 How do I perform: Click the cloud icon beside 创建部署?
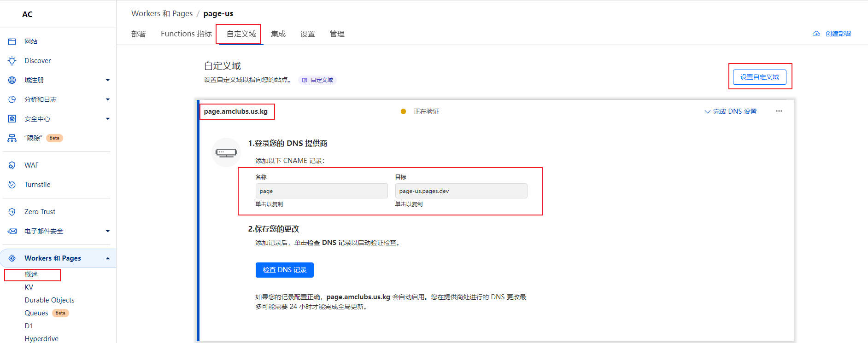pyautogui.click(x=816, y=34)
